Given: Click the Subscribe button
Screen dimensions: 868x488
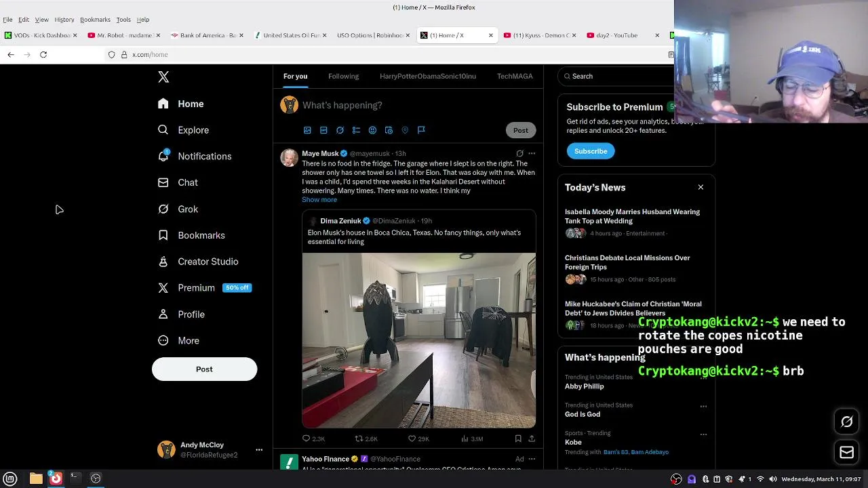Looking at the screenshot, I should (591, 151).
